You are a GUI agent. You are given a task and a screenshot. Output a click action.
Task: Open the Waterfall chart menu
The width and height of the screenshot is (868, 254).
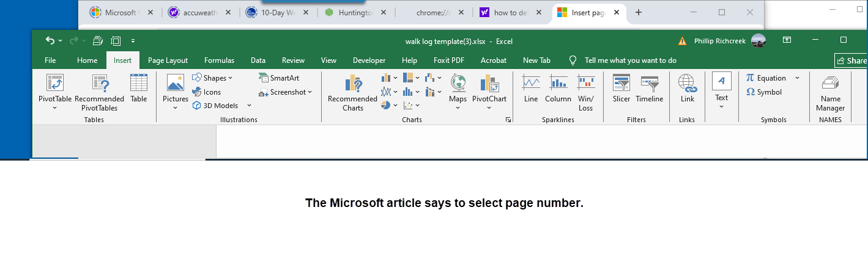433,78
